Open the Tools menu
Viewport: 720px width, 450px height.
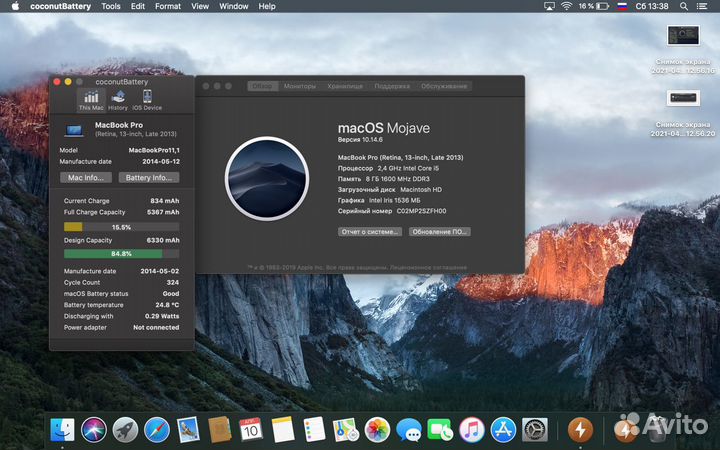click(111, 6)
